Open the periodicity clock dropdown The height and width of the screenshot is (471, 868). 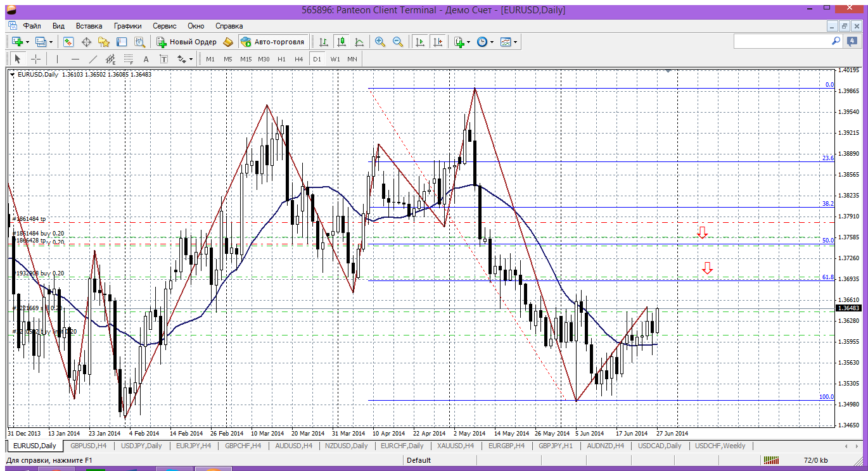(492, 42)
